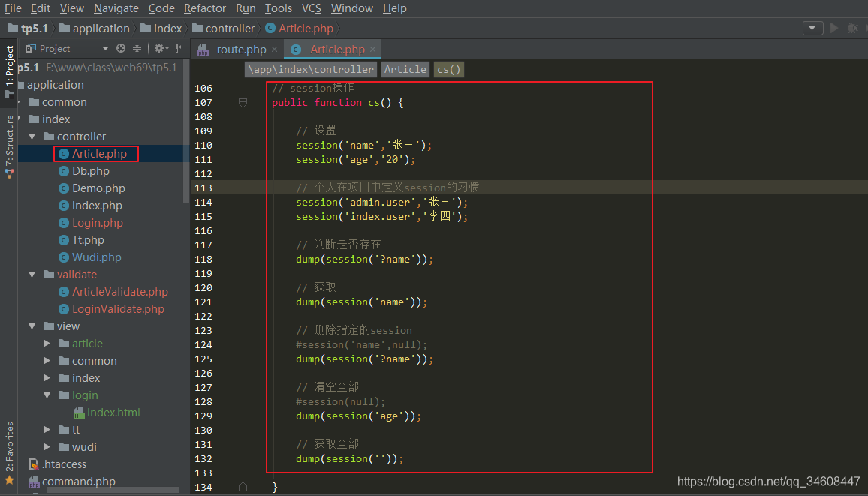Click the Article.php breadcrumb item
Viewport: 868px width, 496px height.
pyautogui.click(x=300, y=29)
